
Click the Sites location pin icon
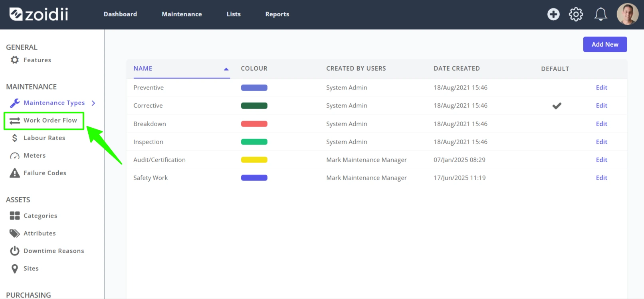tap(15, 269)
